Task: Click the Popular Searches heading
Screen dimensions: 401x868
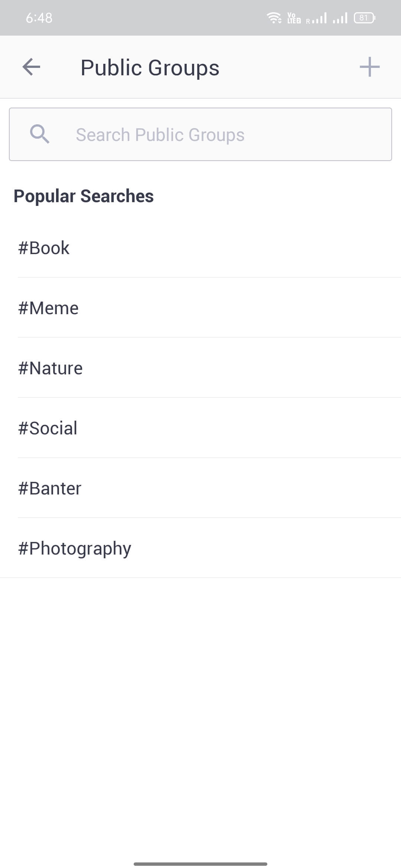Action: coord(84,196)
